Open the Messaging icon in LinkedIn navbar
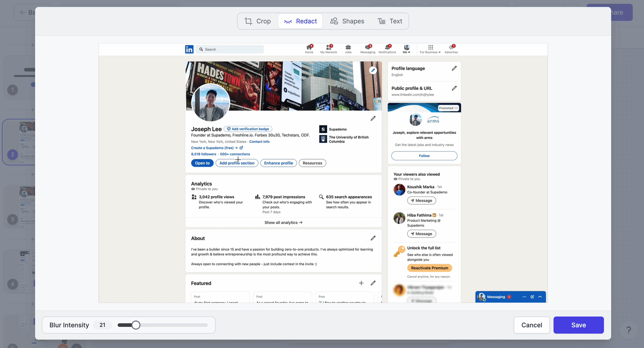The width and height of the screenshot is (644, 348). click(x=368, y=49)
